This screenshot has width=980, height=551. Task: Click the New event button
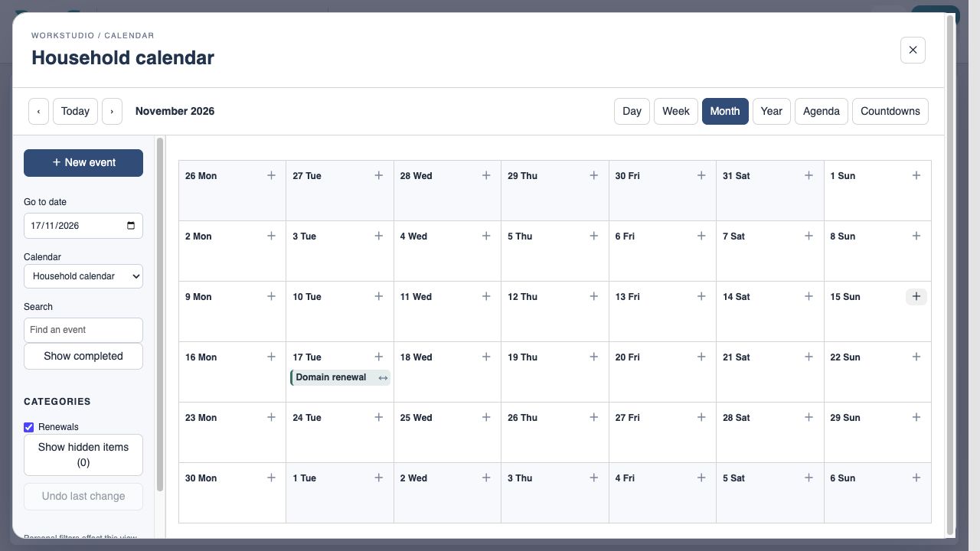(x=83, y=163)
